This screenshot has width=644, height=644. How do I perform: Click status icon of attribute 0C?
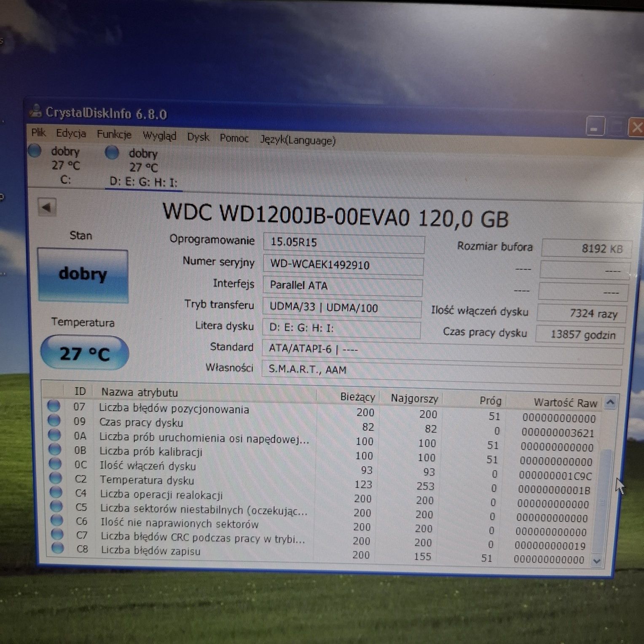pyautogui.click(x=55, y=463)
